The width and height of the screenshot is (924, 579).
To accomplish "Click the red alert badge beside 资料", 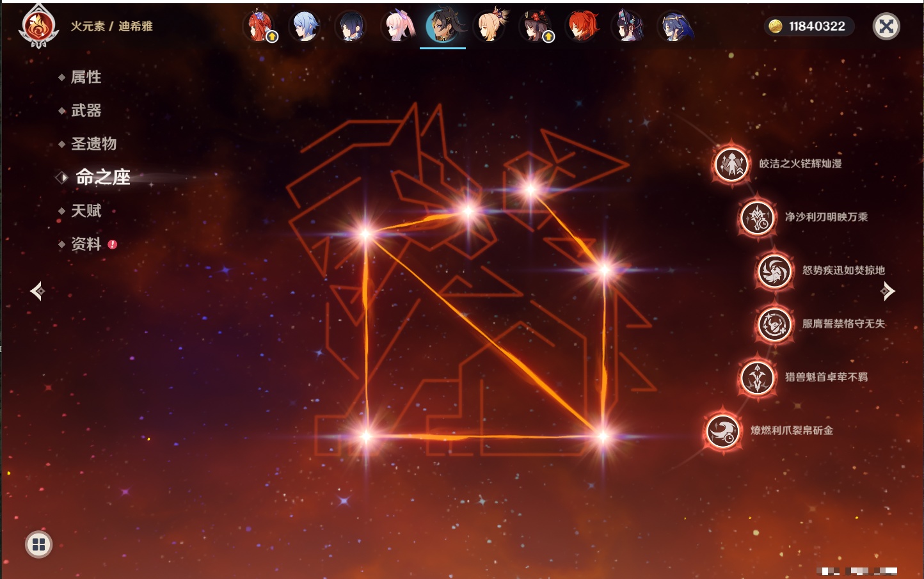I will pyautogui.click(x=113, y=244).
